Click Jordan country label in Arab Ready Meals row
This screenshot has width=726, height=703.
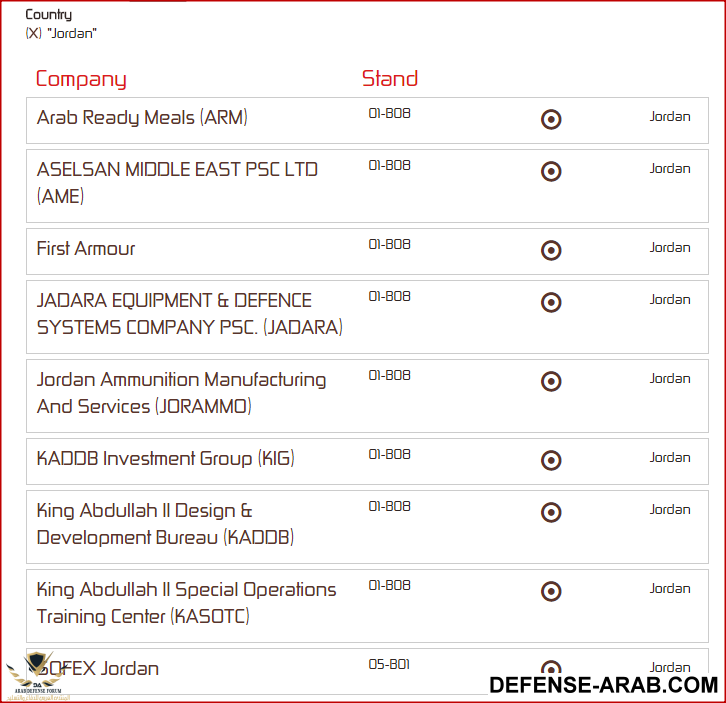[670, 117]
